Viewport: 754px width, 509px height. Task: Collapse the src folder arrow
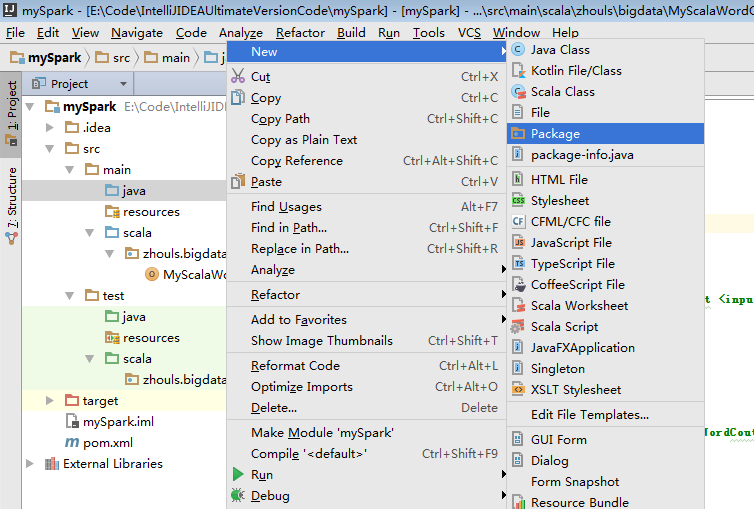[50, 149]
